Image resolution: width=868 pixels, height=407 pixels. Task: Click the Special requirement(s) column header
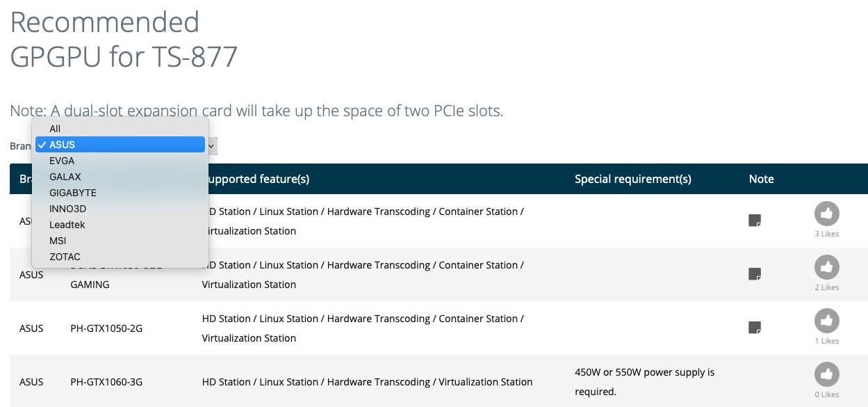tap(633, 179)
